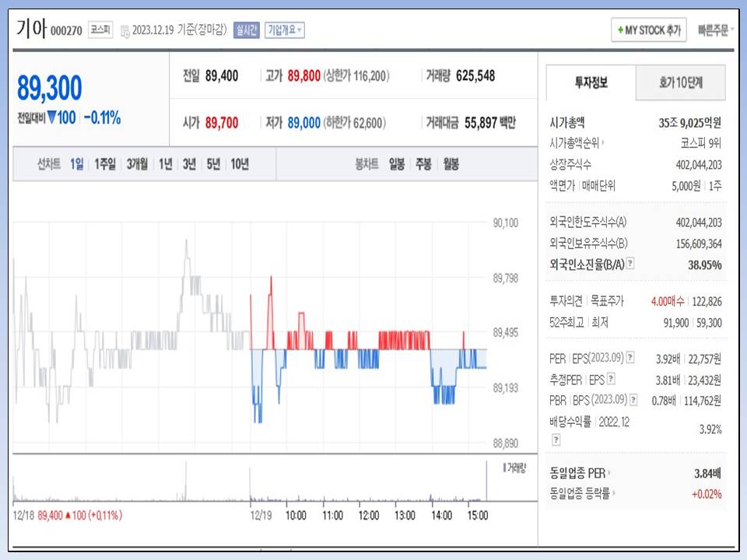
Task: Open the help icon under 배당수익률
Action: pos(556,439)
